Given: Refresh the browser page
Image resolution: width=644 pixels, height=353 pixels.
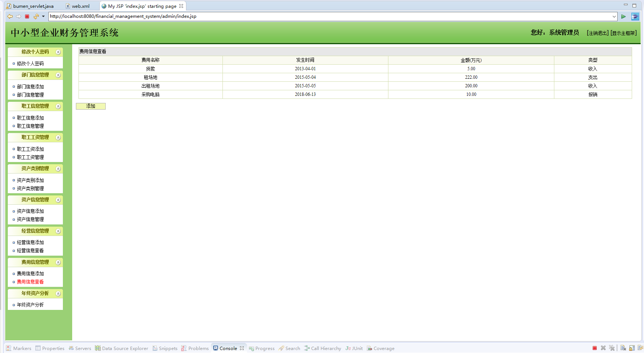Looking at the screenshot, I should tap(36, 16).
